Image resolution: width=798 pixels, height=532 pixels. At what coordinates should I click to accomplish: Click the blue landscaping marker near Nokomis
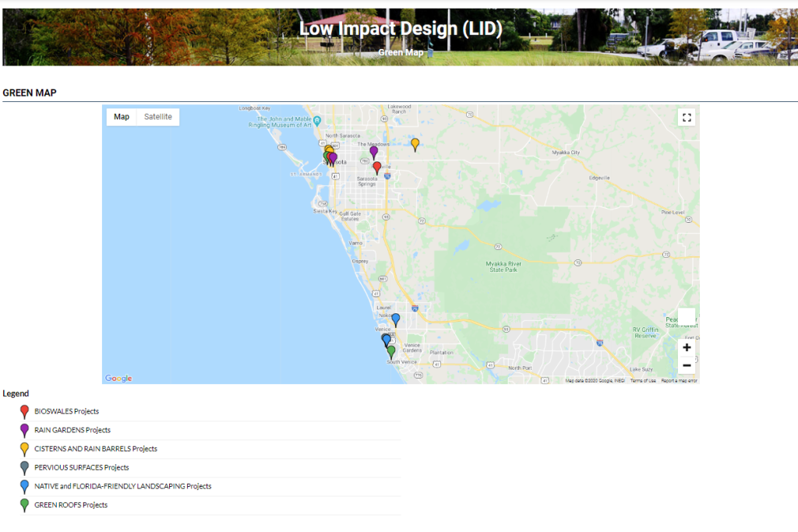coord(395,319)
